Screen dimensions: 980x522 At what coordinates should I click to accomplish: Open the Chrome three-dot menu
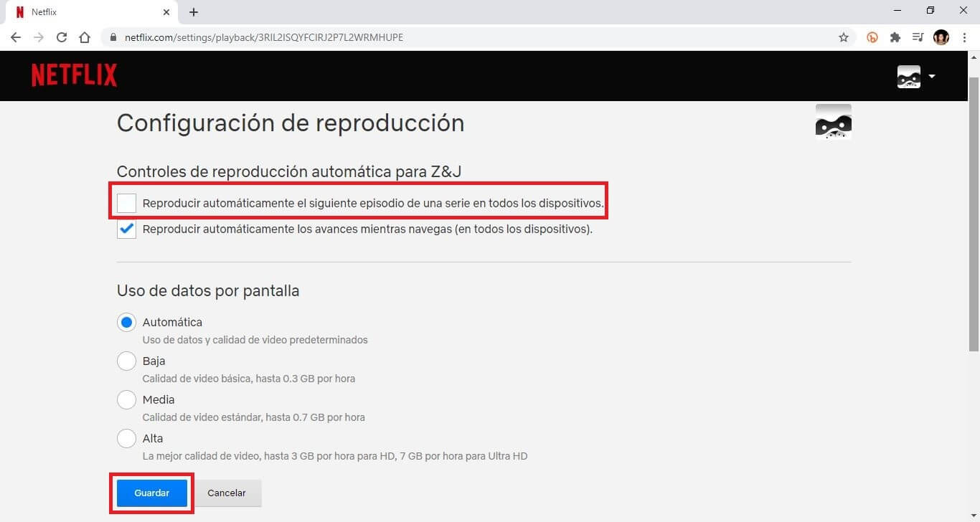pyautogui.click(x=964, y=37)
